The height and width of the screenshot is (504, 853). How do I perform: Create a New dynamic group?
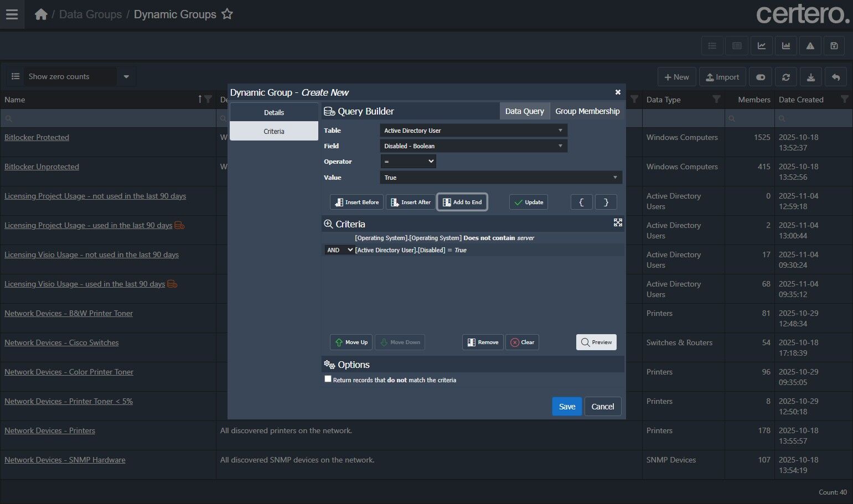677,77
